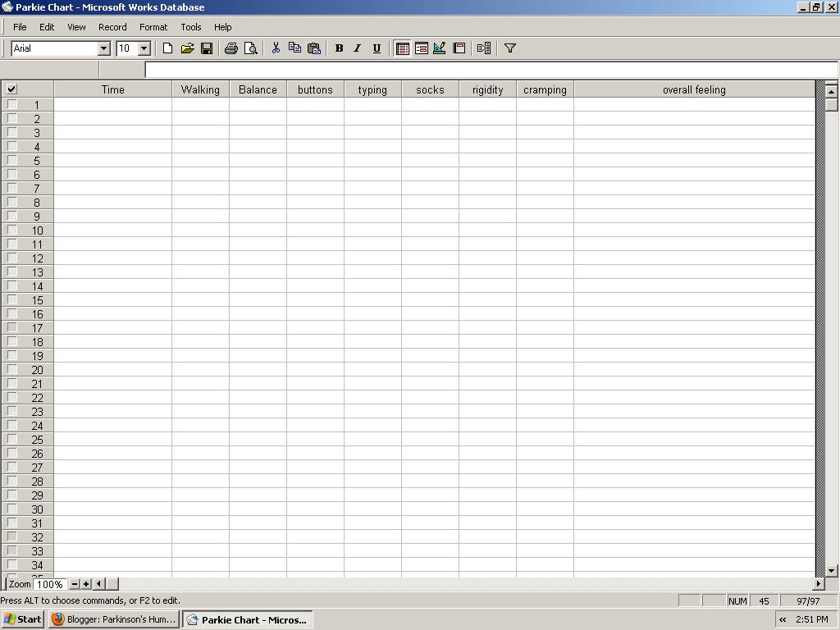Select the rigidity column header

[487, 89]
